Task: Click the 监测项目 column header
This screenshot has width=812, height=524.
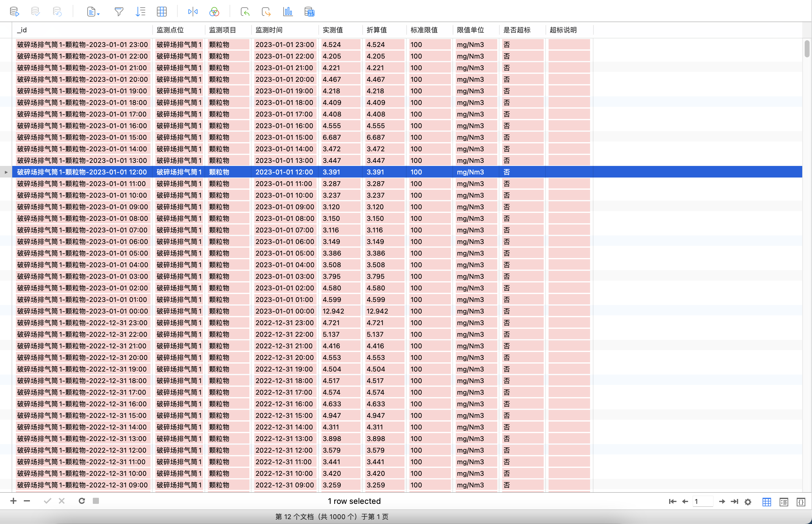Action: tap(228, 30)
